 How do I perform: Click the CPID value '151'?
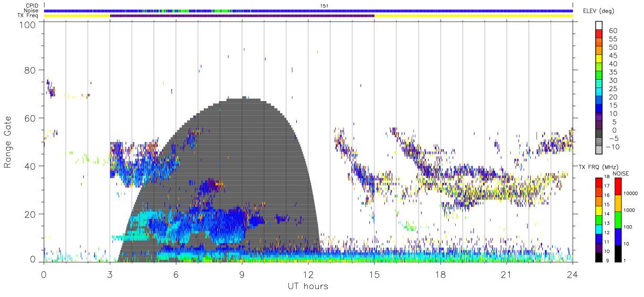[324, 6]
